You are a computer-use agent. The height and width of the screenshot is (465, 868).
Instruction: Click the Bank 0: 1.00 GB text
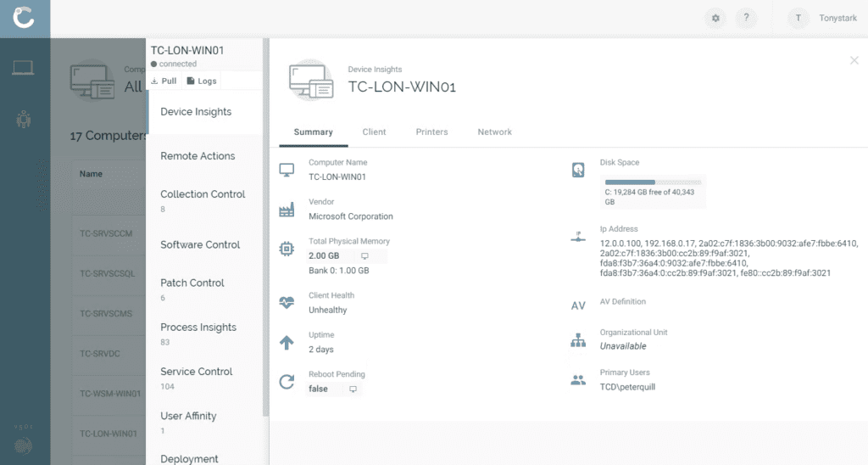point(339,271)
